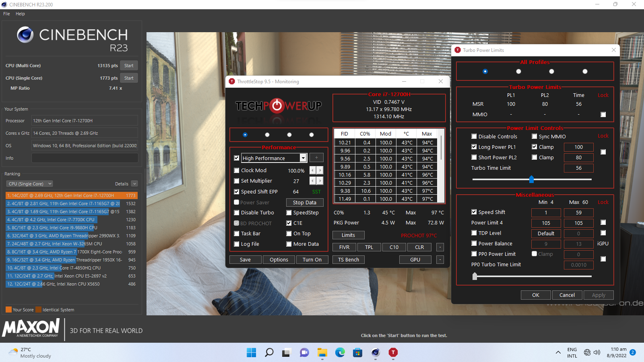
Task: Show hidden system tray icons
Action: (x=558, y=353)
